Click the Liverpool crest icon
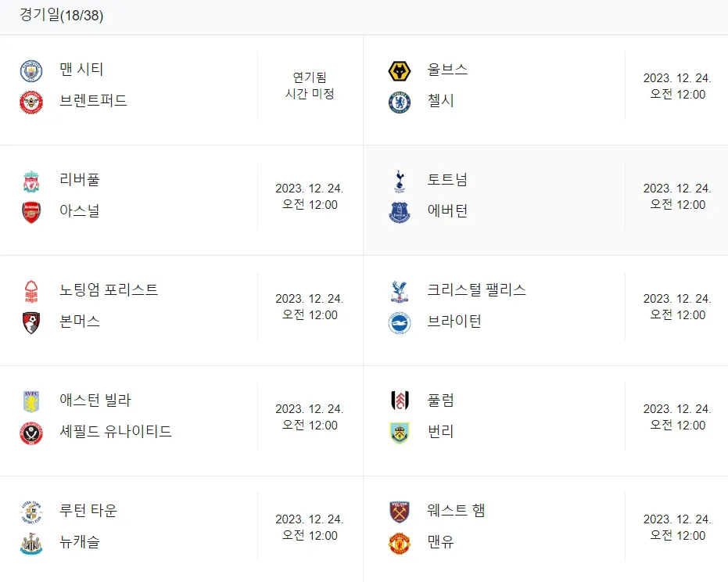This screenshot has height=582, width=728. pyautogui.click(x=31, y=181)
